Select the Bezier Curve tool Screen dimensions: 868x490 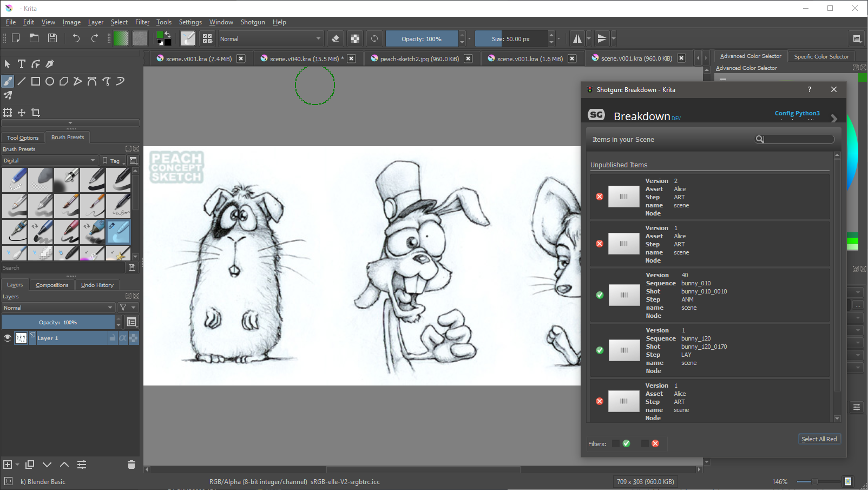pos(92,81)
